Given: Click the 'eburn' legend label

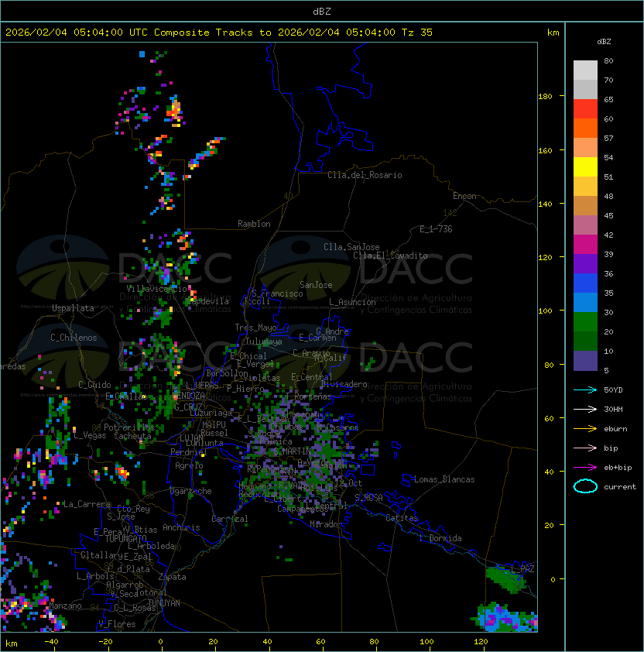Looking at the screenshot, I should (x=615, y=429).
